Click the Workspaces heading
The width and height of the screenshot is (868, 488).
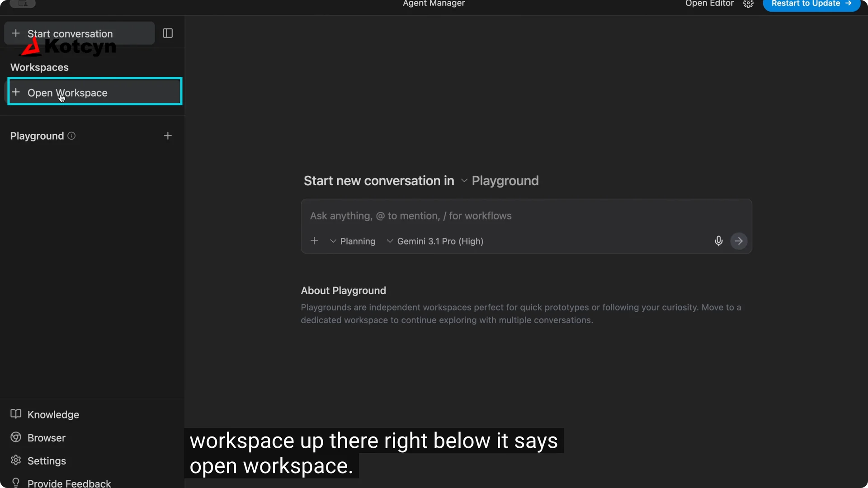(39, 67)
